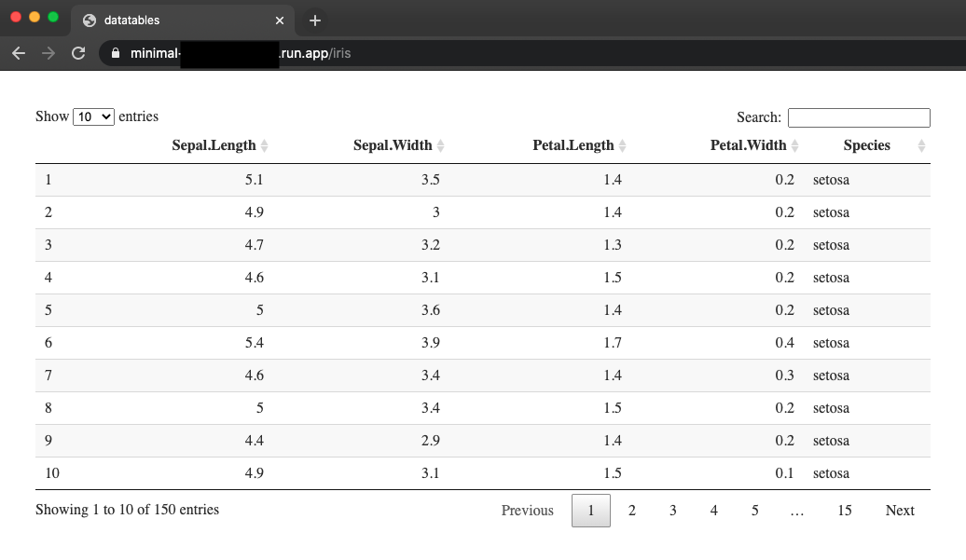Click Sepal.Width value 3.1 in row 4
This screenshot has height=560, width=966.
click(430, 278)
